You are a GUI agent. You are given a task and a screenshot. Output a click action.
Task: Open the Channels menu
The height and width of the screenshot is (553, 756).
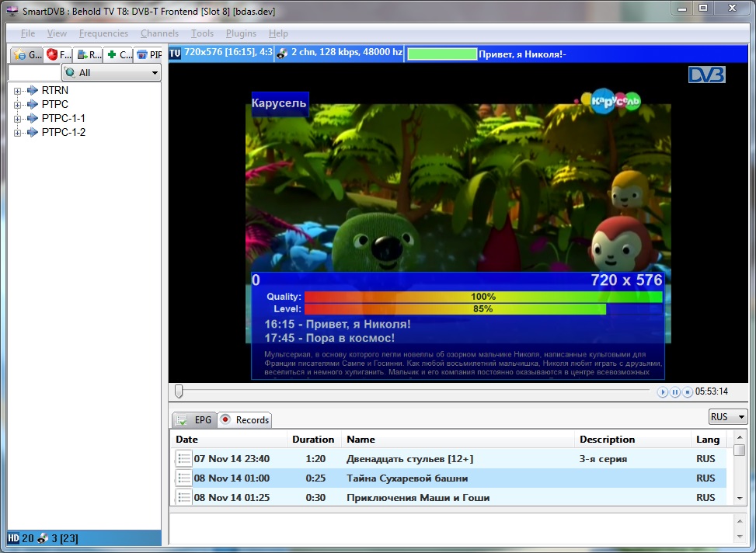159,33
